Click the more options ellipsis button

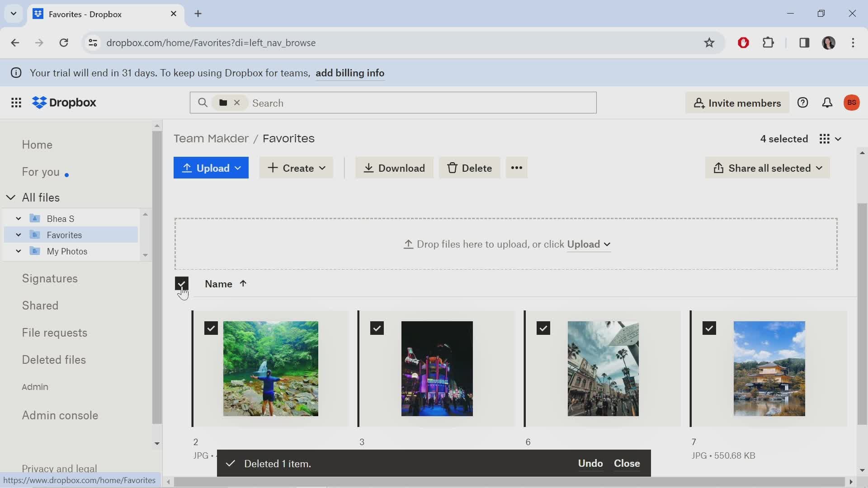click(x=516, y=168)
